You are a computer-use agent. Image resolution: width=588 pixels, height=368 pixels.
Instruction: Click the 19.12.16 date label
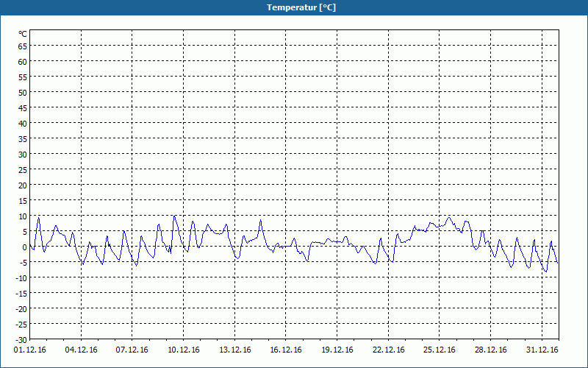[337, 350]
